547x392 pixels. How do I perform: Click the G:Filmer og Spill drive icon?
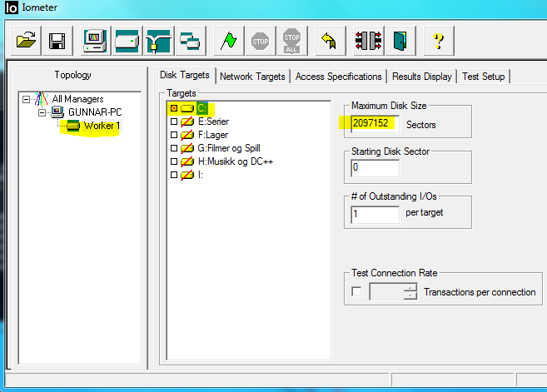coord(187,148)
